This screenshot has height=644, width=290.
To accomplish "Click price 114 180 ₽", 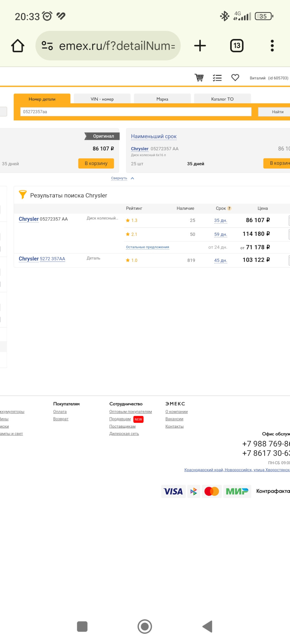I will (x=256, y=234).
